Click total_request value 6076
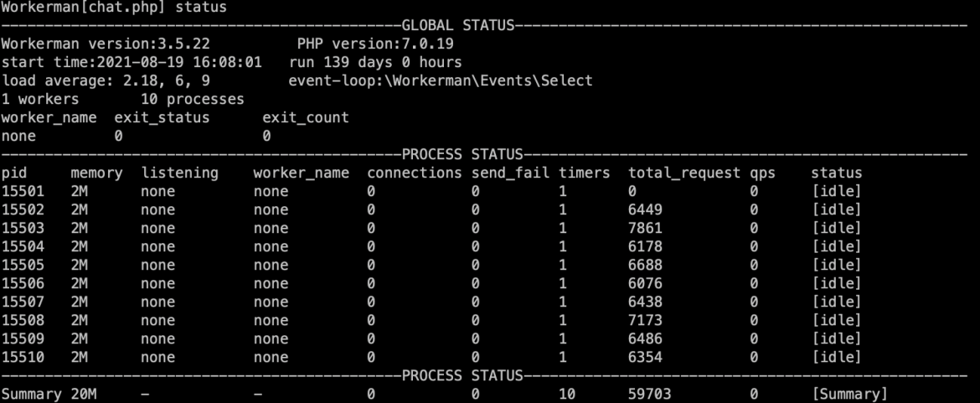The width and height of the screenshot is (980, 403). pyautogui.click(x=645, y=284)
